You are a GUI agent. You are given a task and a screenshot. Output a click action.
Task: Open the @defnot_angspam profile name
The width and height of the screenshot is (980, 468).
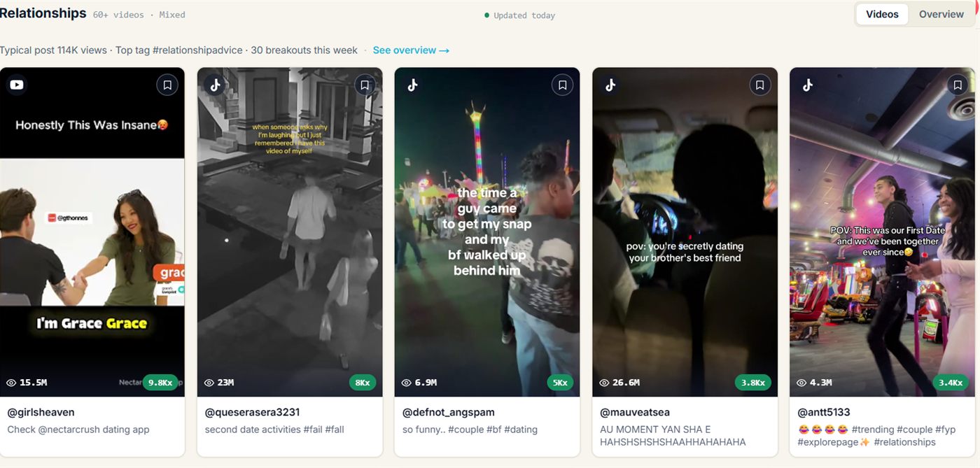[x=449, y=412]
